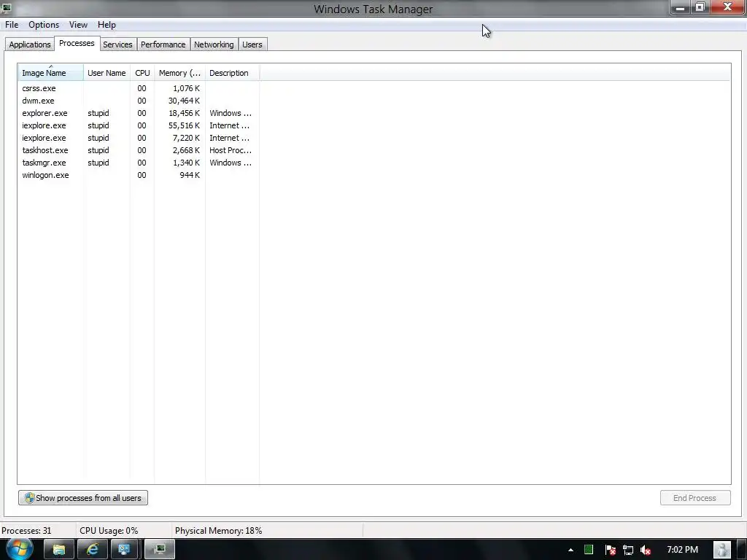This screenshot has height=560, width=747.
Task: Open the Windows Start orb
Action: [20, 549]
